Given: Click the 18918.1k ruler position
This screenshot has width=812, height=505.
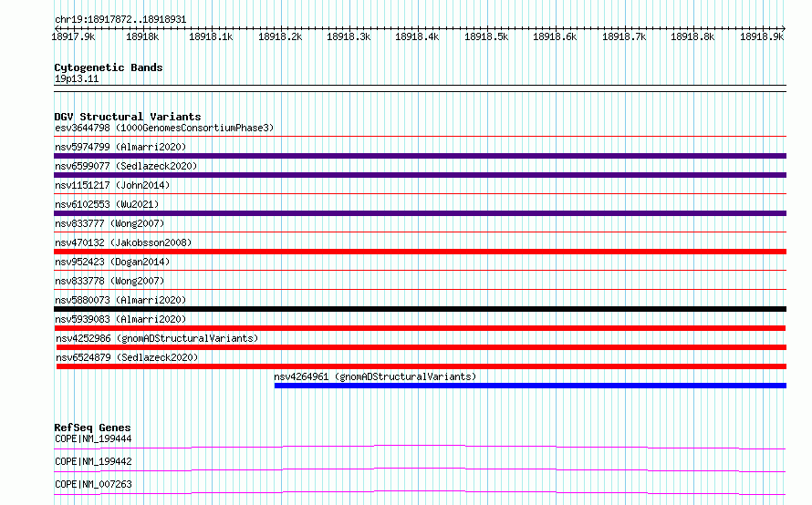Looking at the screenshot, I should [x=211, y=36].
